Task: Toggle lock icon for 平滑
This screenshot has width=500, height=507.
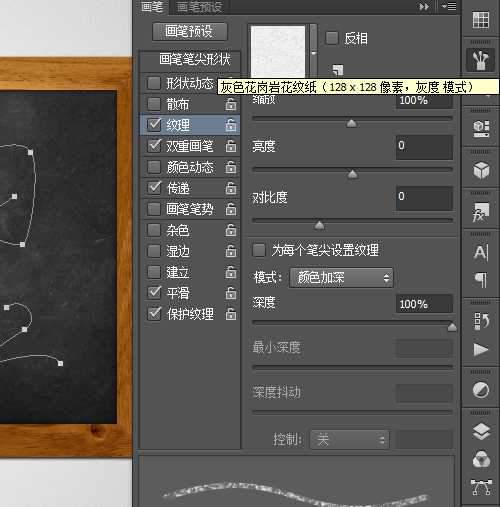Action: coord(231,293)
